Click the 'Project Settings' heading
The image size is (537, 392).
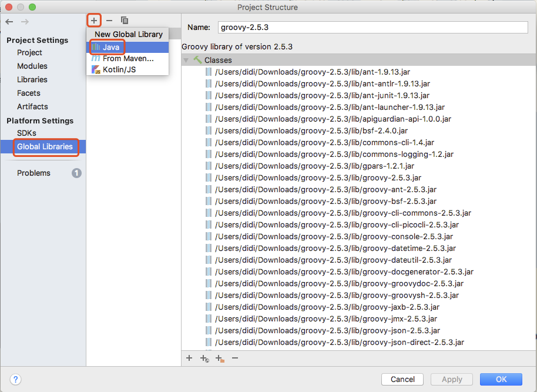coord(38,40)
